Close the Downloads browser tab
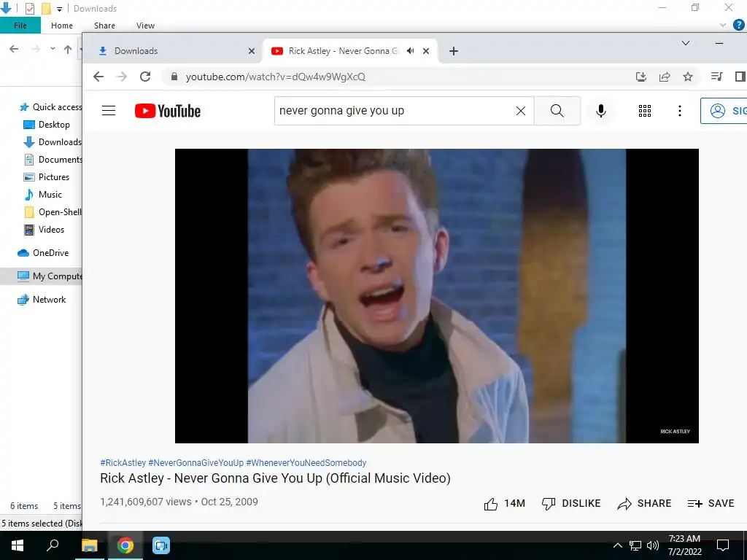Viewport: 747px width, 560px height. click(252, 51)
